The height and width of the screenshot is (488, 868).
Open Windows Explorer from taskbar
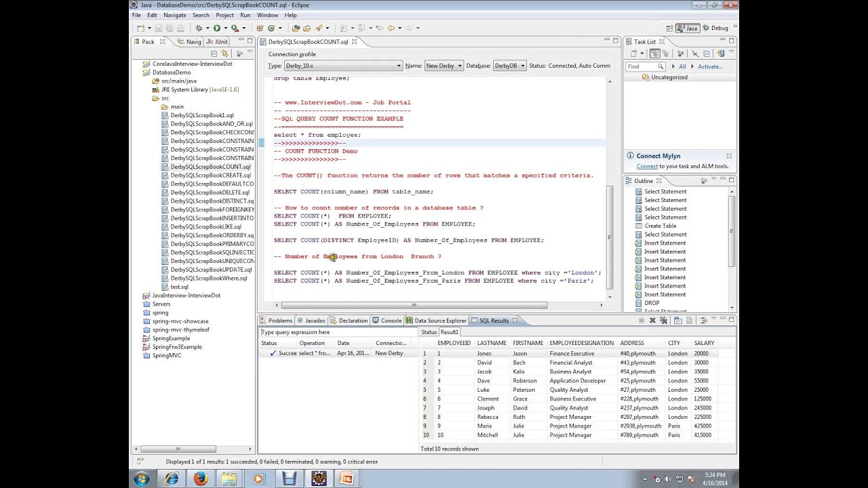(x=229, y=479)
